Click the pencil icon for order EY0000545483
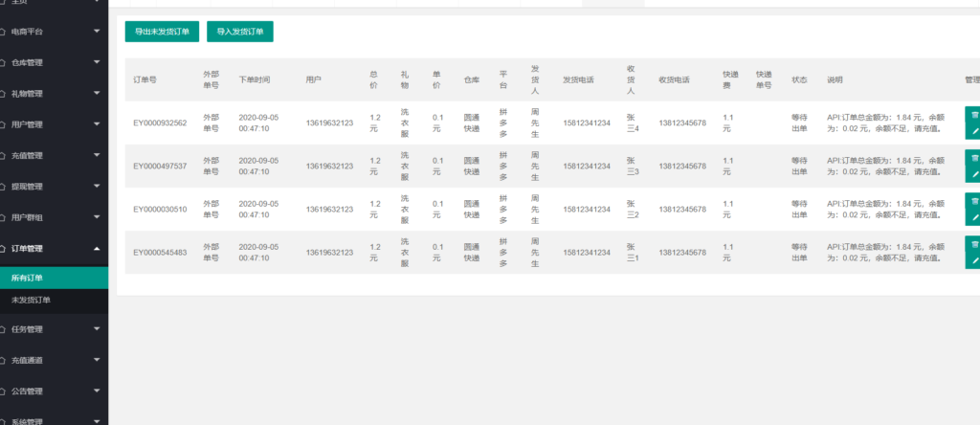Screen dimensions: 980x425 974,261
